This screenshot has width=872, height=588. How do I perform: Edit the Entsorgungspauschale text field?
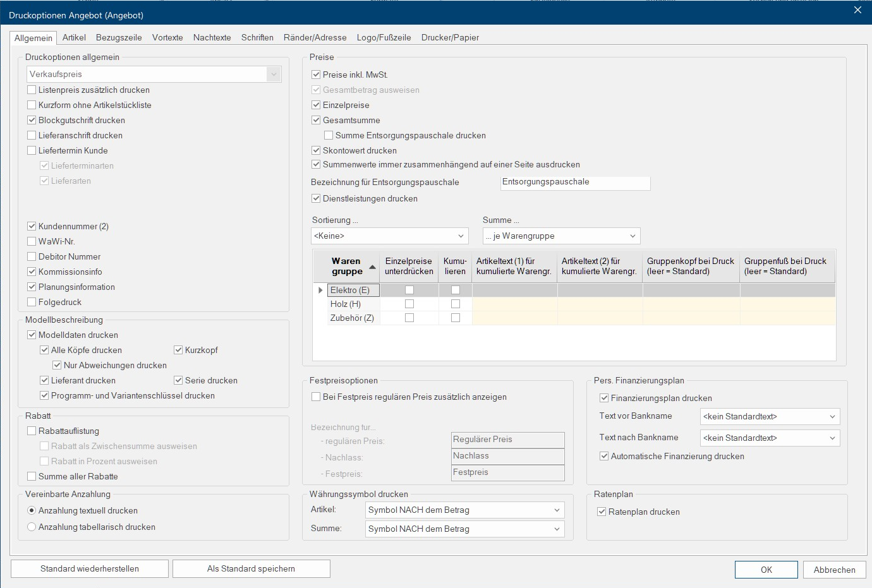click(575, 183)
